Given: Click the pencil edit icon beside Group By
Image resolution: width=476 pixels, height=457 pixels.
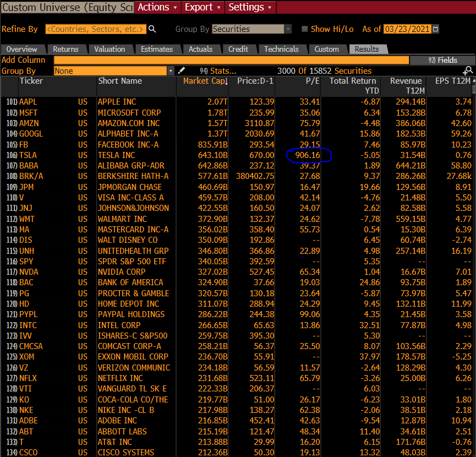Looking at the screenshot, I should click(x=181, y=70).
